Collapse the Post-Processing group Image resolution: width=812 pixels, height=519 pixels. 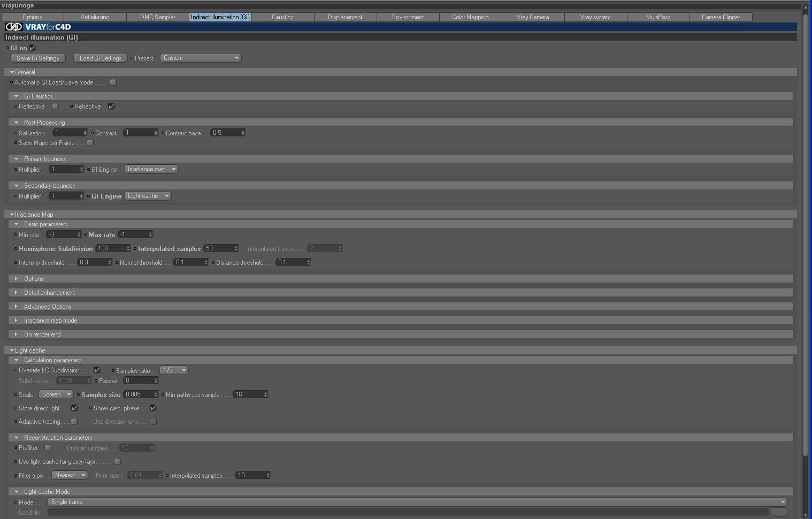pyautogui.click(x=17, y=123)
